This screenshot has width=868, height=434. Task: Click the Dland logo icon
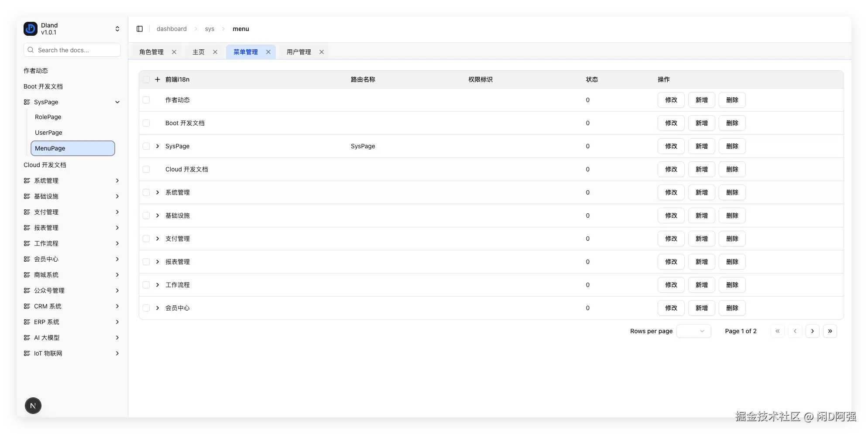tap(30, 28)
